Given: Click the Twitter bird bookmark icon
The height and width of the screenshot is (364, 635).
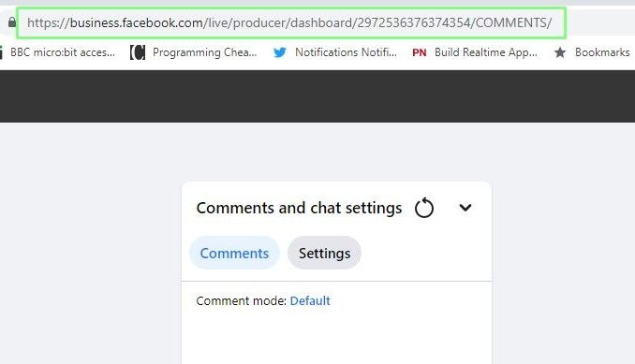Looking at the screenshot, I should tap(280, 52).
